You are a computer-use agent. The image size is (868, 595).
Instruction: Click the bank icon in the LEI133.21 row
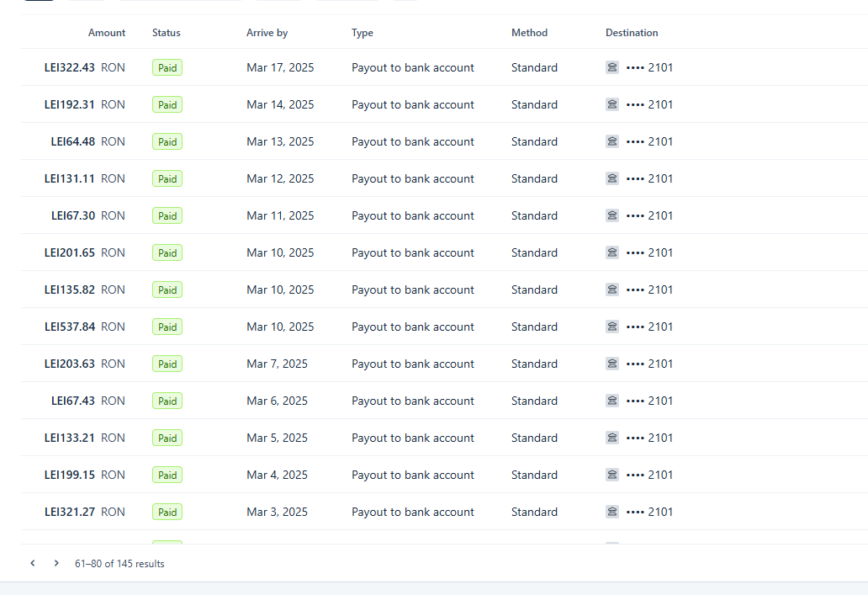611,438
